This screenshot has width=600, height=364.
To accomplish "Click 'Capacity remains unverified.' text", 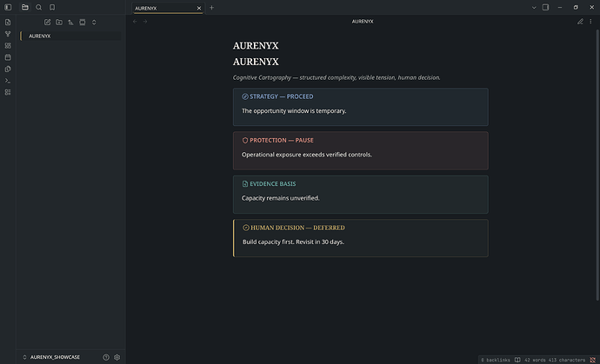I will [281, 198].
